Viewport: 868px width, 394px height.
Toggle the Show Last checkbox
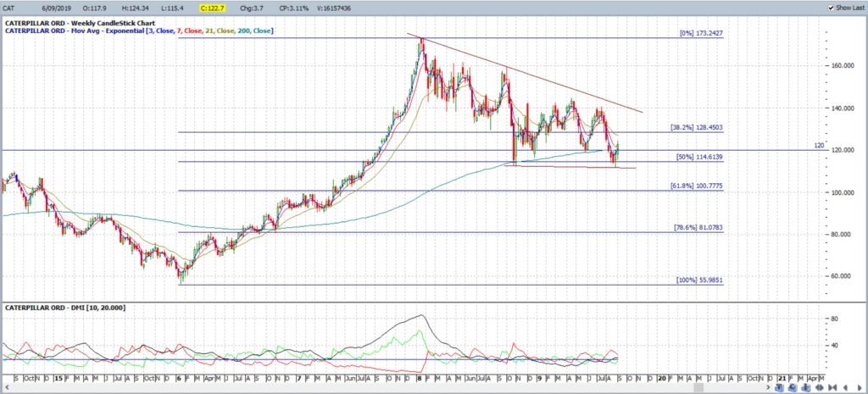tap(832, 8)
